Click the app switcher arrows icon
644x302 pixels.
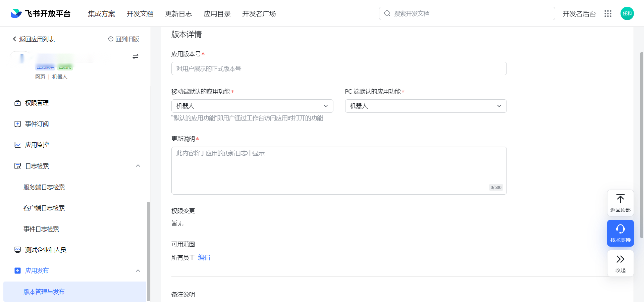pos(136,56)
